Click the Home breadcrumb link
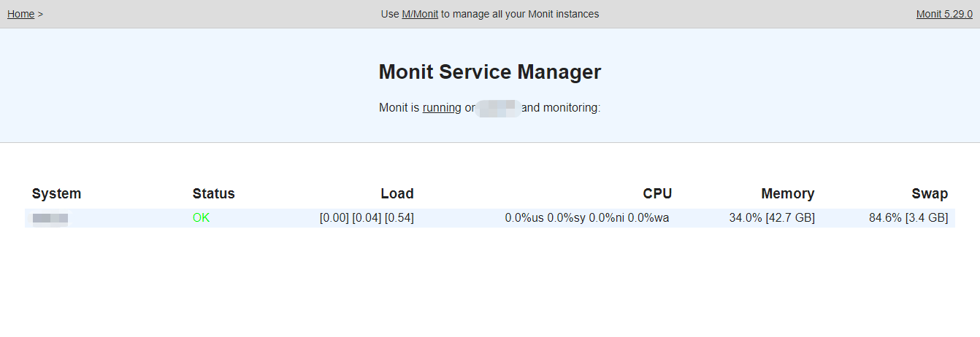The width and height of the screenshot is (980, 337). tap(20, 14)
